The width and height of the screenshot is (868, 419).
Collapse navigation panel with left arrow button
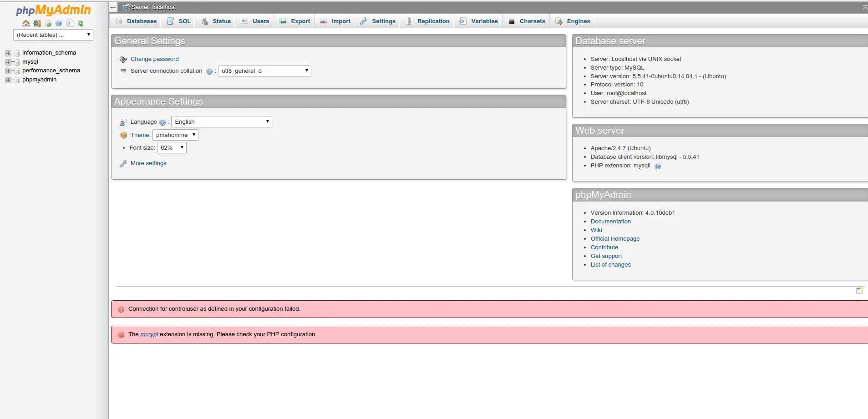pyautogui.click(x=113, y=7)
